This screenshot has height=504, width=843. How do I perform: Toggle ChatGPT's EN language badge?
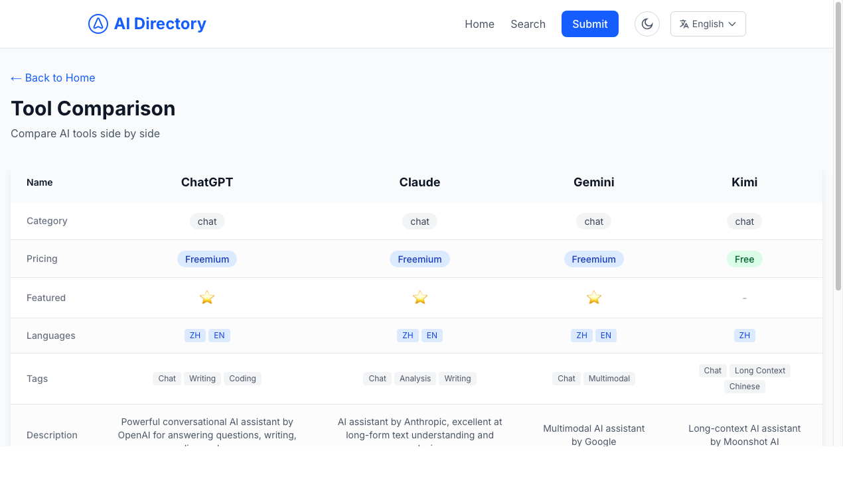tap(219, 335)
